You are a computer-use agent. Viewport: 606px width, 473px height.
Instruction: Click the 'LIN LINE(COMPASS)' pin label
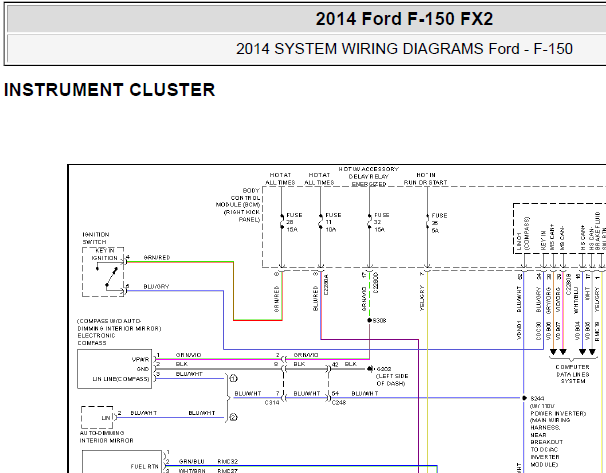click(121, 379)
